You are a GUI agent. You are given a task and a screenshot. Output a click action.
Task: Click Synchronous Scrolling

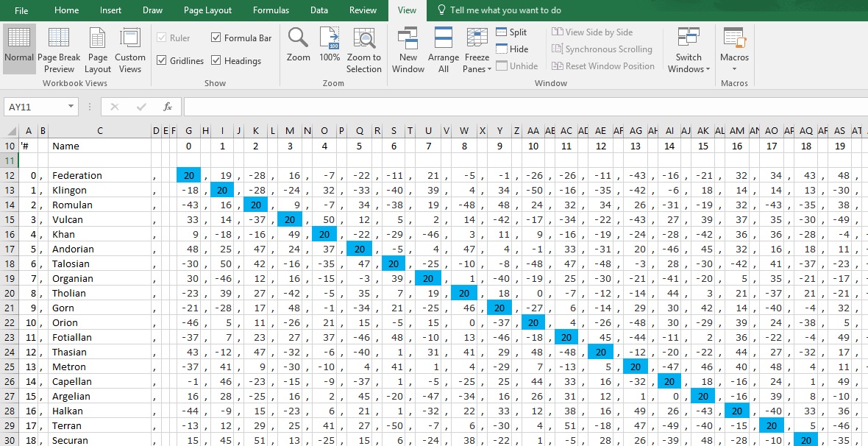602,49
